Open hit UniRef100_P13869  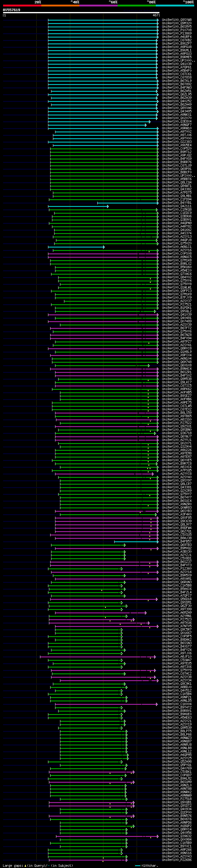[x=177, y=33]
